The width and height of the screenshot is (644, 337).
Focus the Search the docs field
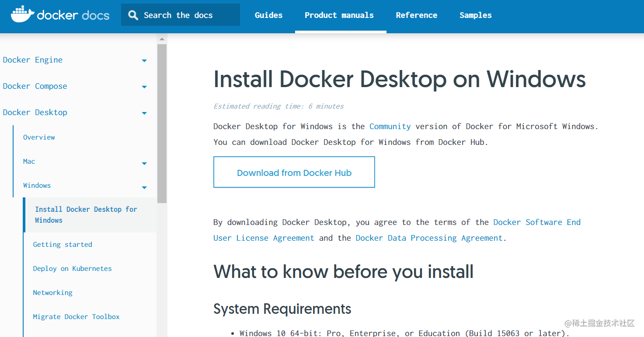(181, 15)
